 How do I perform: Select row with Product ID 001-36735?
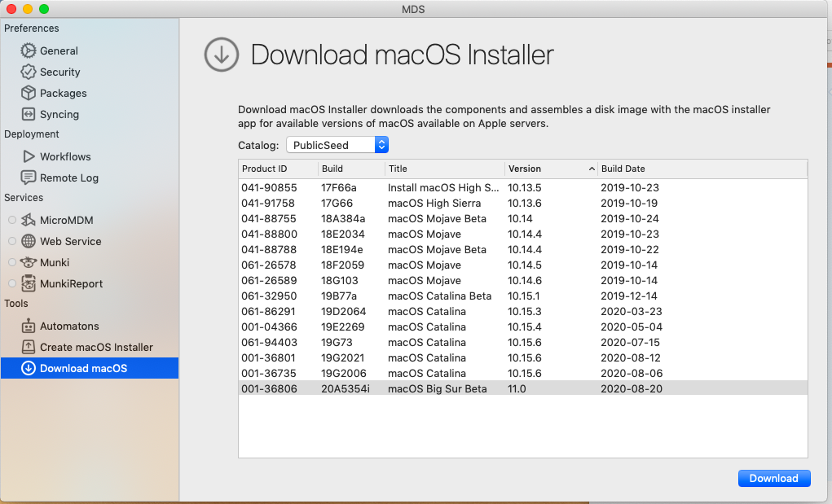click(x=523, y=373)
